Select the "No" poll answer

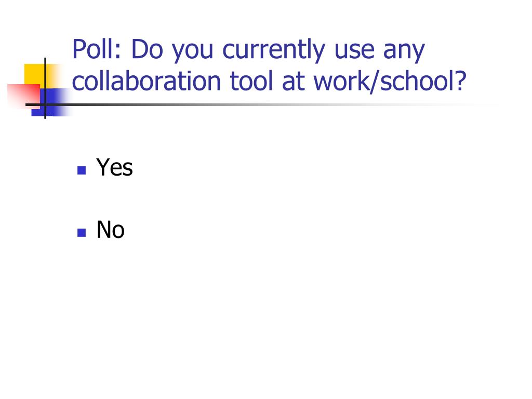pyautogui.click(x=110, y=230)
